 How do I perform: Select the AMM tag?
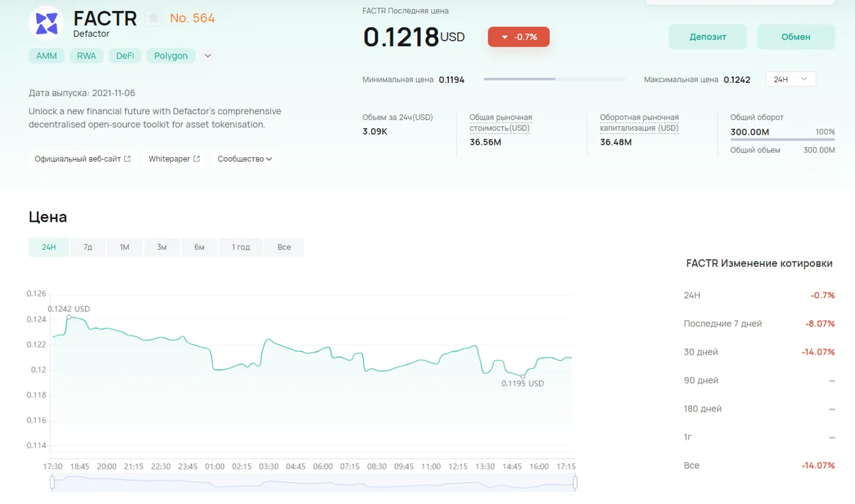(x=46, y=56)
